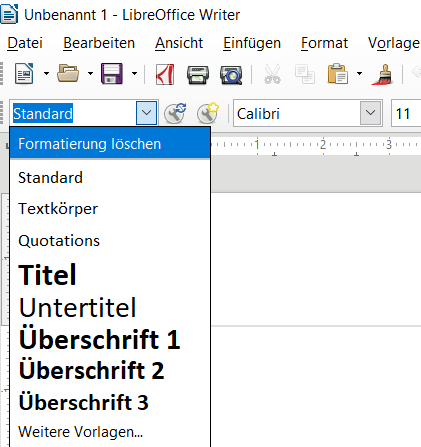Apply Überschrift 1 heading style
Viewport: 421px width, 447px height.
[110, 339]
